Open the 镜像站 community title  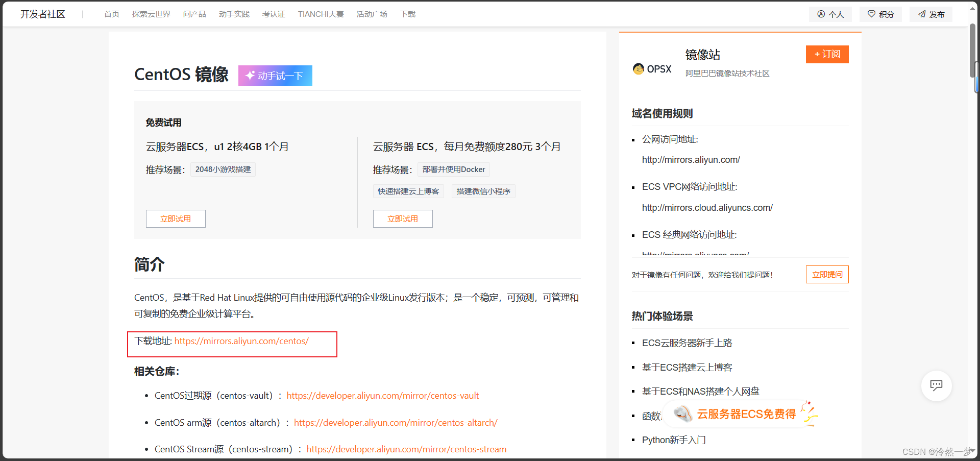click(x=703, y=55)
